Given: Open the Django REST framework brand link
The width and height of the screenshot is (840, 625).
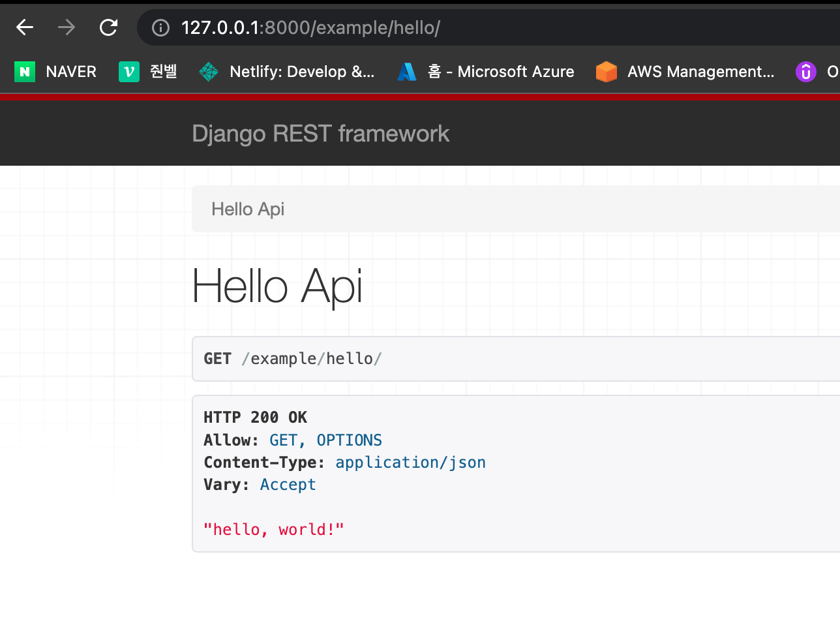Looking at the screenshot, I should click(321, 134).
